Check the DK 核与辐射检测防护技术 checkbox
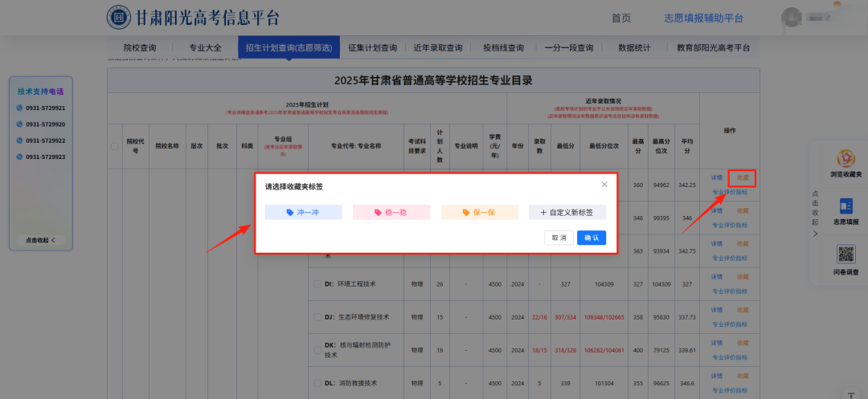 click(317, 350)
